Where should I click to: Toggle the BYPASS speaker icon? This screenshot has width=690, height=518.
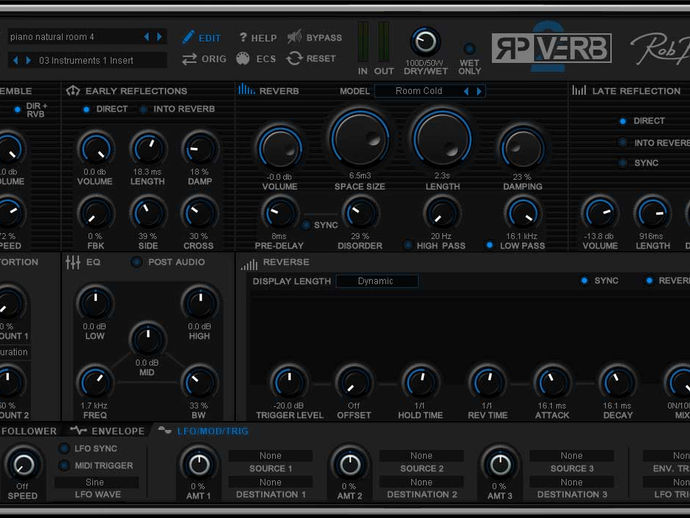294,37
